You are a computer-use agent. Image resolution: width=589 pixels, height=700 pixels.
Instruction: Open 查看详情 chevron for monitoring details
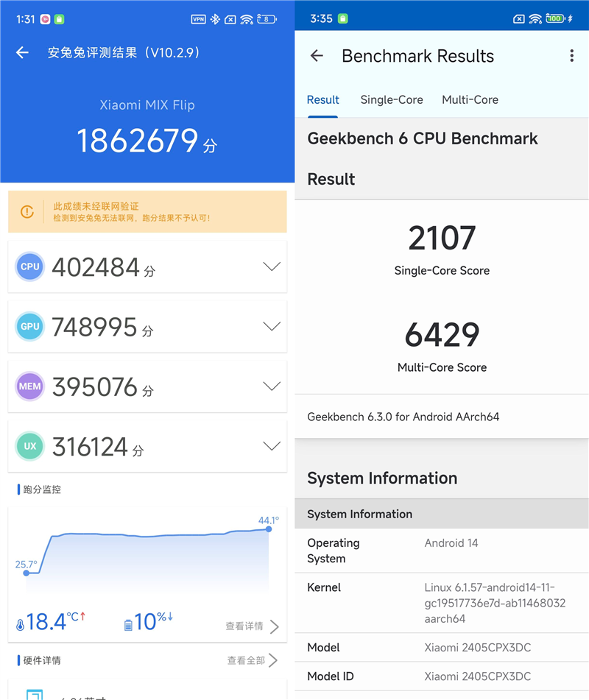(x=275, y=626)
